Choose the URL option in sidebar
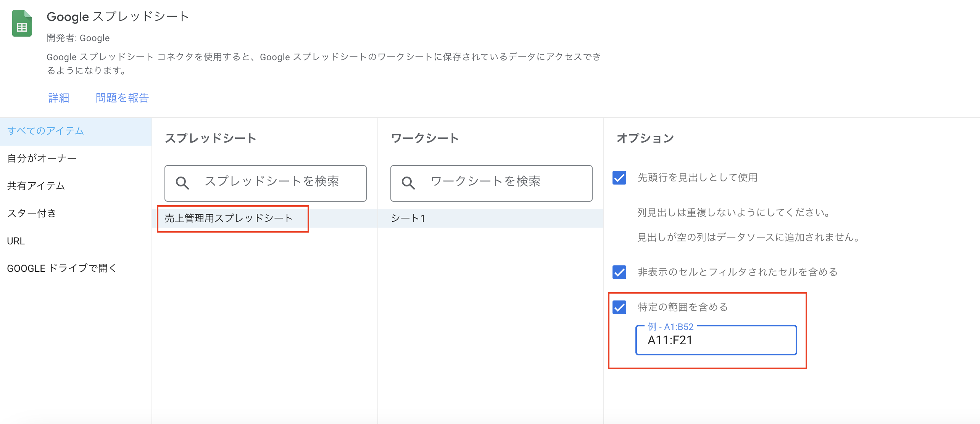This screenshot has width=980, height=424. [x=16, y=241]
